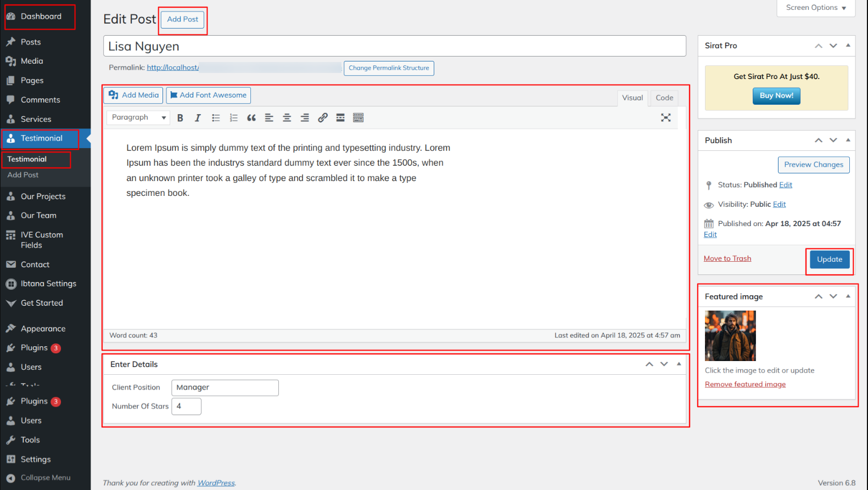Toggle the Enter Details panel
Image resolution: width=868 pixels, height=490 pixels.
coord(679,364)
